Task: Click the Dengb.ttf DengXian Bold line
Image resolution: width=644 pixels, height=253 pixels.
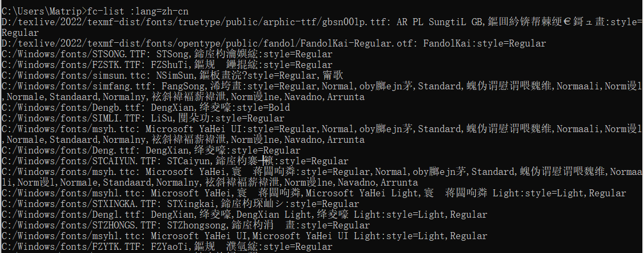Action: (146, 108)
